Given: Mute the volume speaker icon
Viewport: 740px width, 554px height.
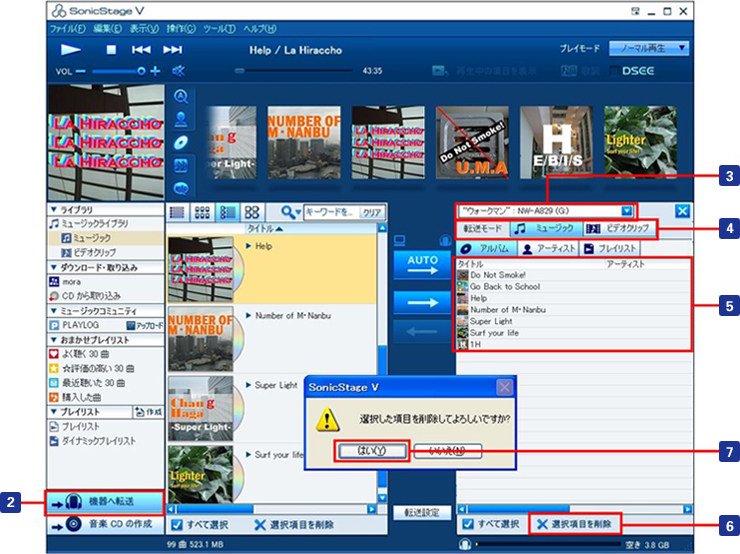Looking at the screenshot, I should pyautogui.click(x=180, y=71).
